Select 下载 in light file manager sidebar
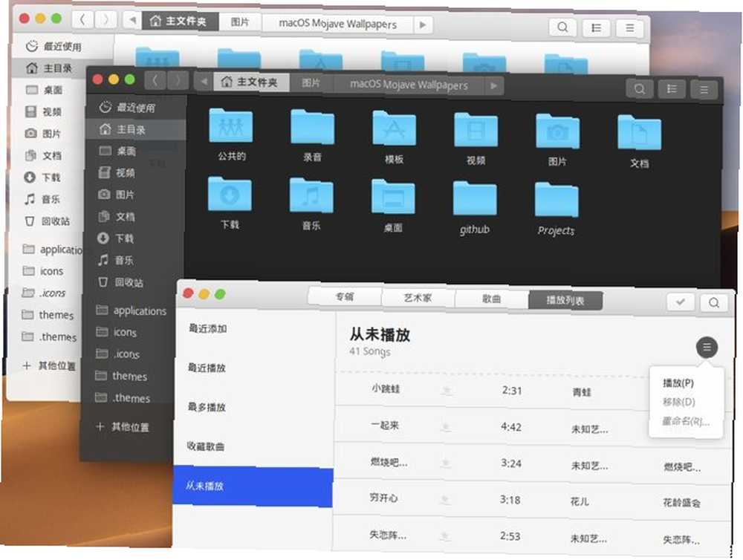743x560 pixels. click(51, 178)
